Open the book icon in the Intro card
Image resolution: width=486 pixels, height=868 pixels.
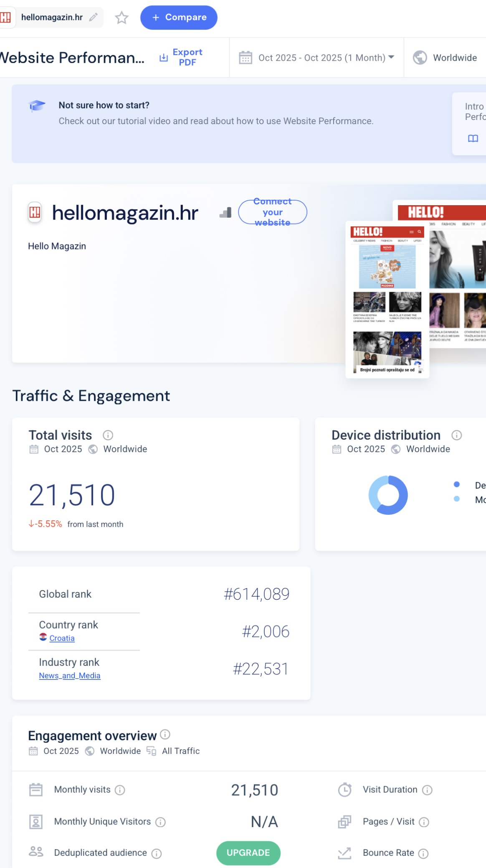click(x=473, y=138)
